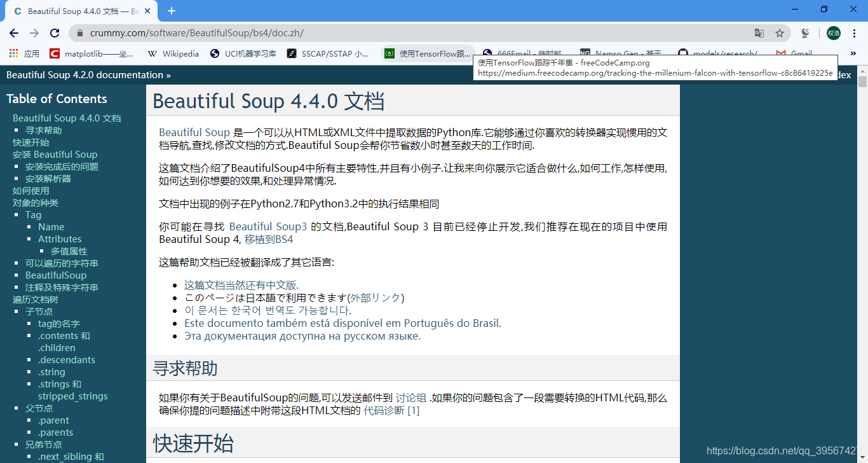Open a new browser tab
Screen dimensions: 868x463
[x=172, y=11]
